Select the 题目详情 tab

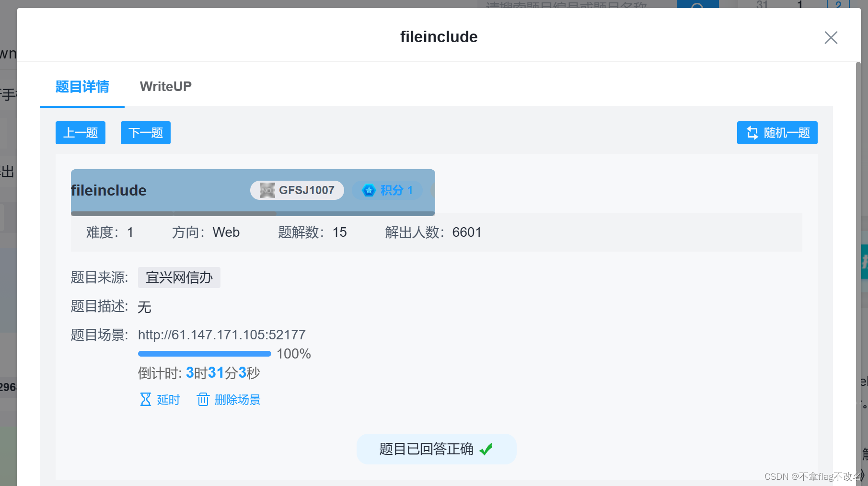point(82,87)
